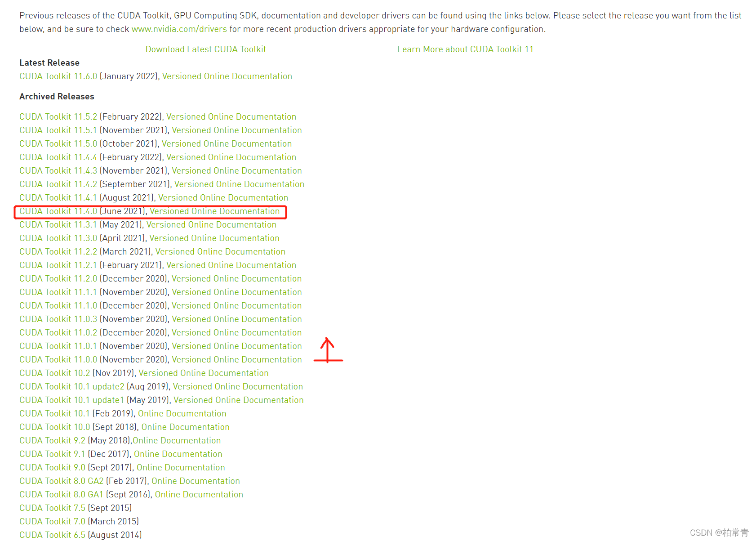Open CUDA Toolkit 11.4.0 from June 2021
Viewport: 756px width, 541px height.
[x=58, y=211]
